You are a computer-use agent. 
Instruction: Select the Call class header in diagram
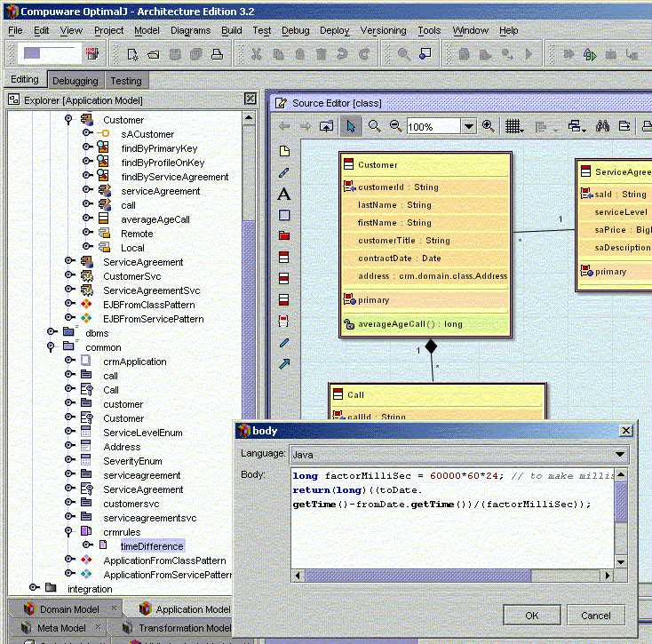[x=437, y=394]
